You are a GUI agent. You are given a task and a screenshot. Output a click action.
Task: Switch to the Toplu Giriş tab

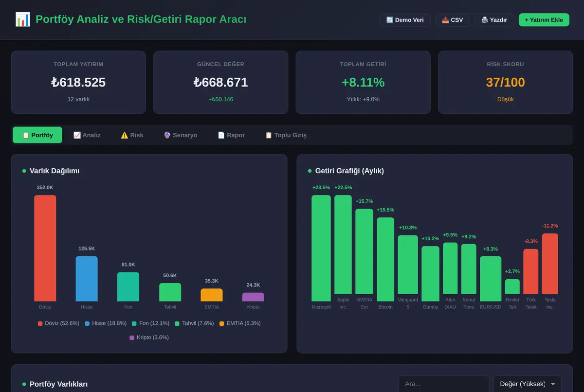(286, 135)
